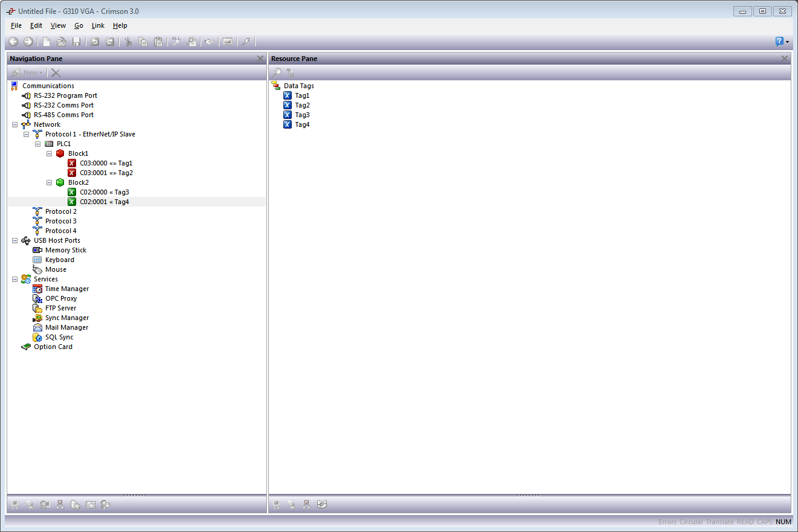Image resolution: width=798 pixels, height=532 pixels.
Task: Click Data Tags root in Resource Pane
Action: [x=298, y=86]
